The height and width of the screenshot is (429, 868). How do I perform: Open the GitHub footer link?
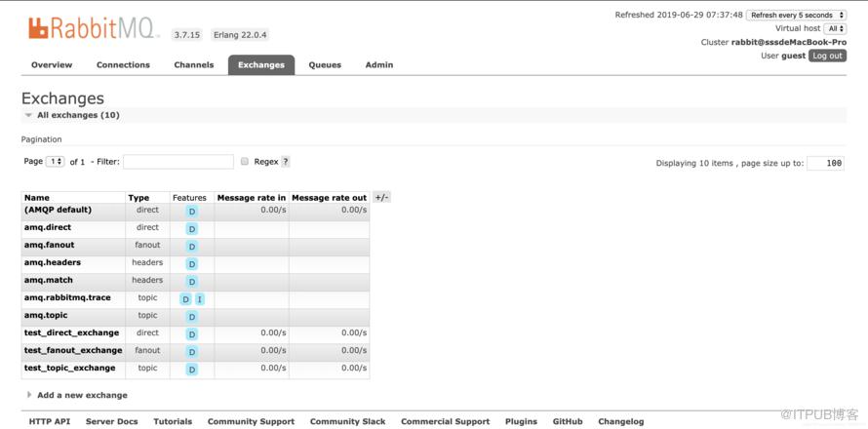(568, 422)
